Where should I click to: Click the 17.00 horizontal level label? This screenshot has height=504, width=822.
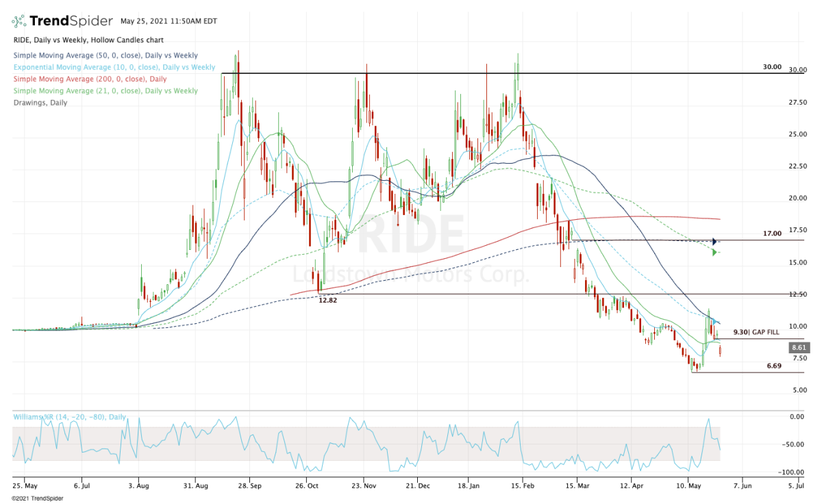tap(772, 234)
